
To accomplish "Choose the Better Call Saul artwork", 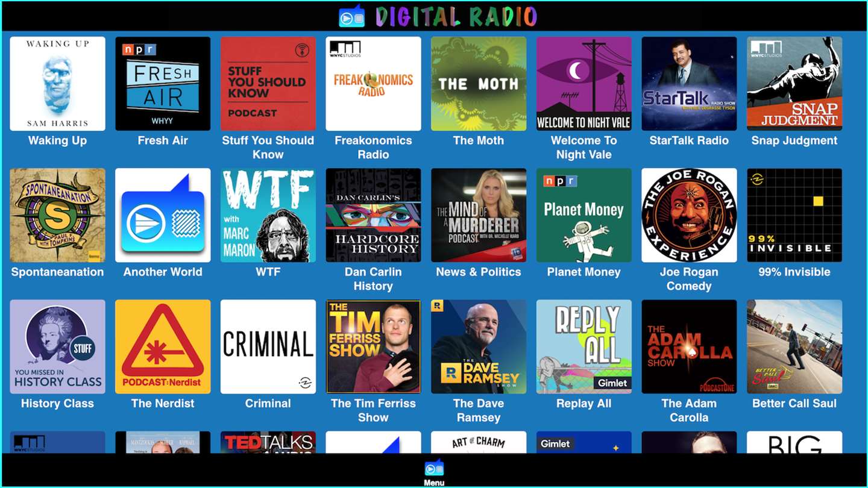I will click(794, 346).
